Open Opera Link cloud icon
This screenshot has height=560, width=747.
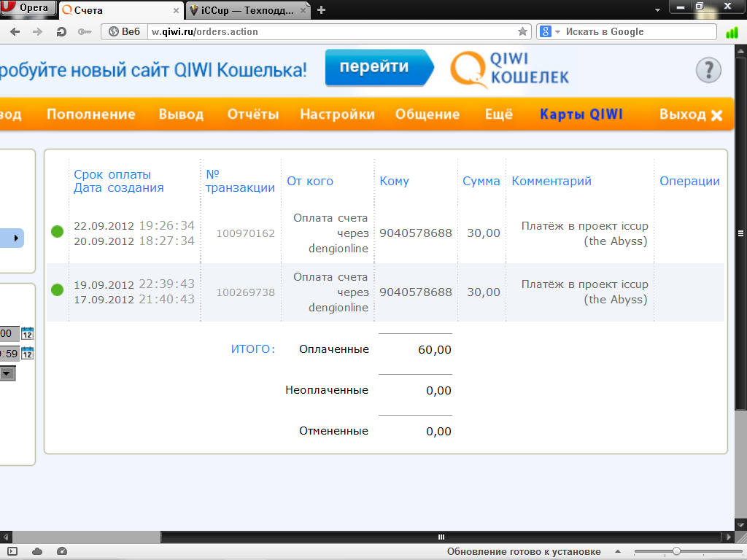tap(37, 551)
